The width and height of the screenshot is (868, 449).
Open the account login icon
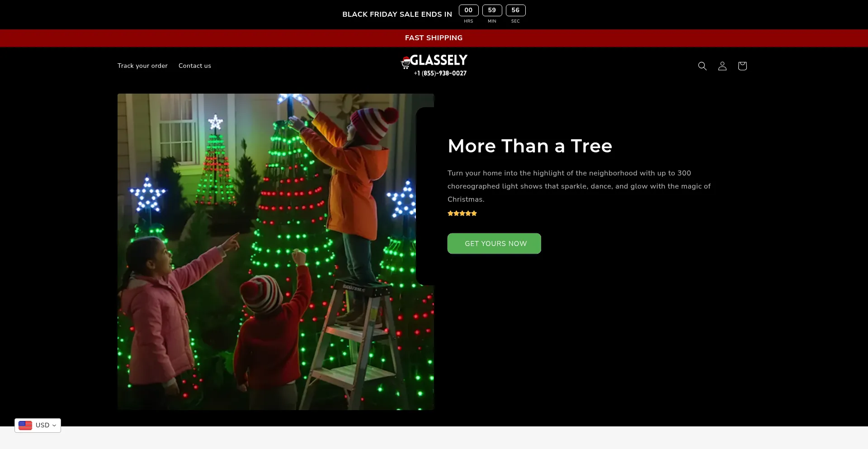pos(722,66)
